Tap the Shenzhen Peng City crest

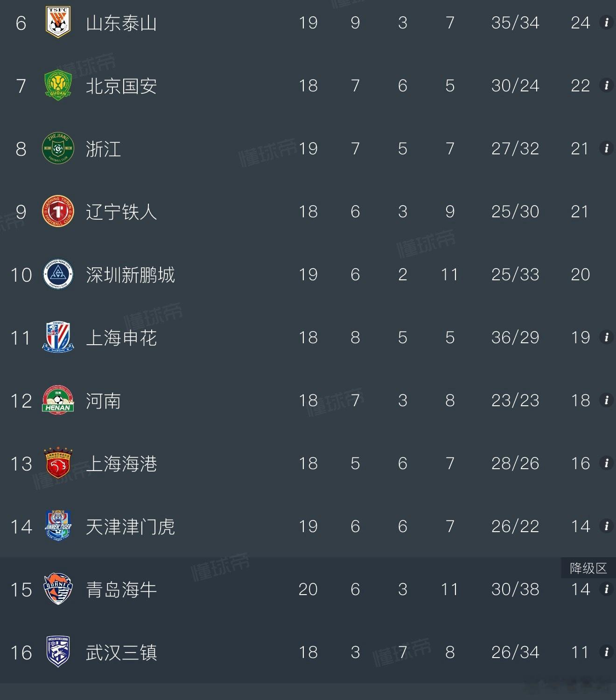coord(58,274)
